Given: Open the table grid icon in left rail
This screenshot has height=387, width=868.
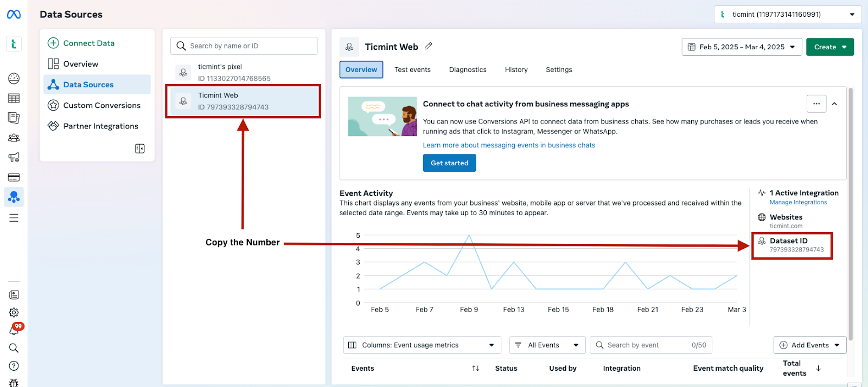Looking at the screenshot, I should (x=14, y=98).
